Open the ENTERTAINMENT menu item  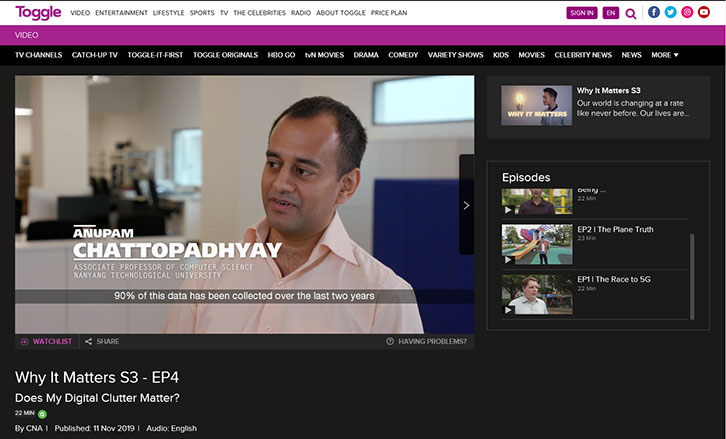(x=121, y=13)
